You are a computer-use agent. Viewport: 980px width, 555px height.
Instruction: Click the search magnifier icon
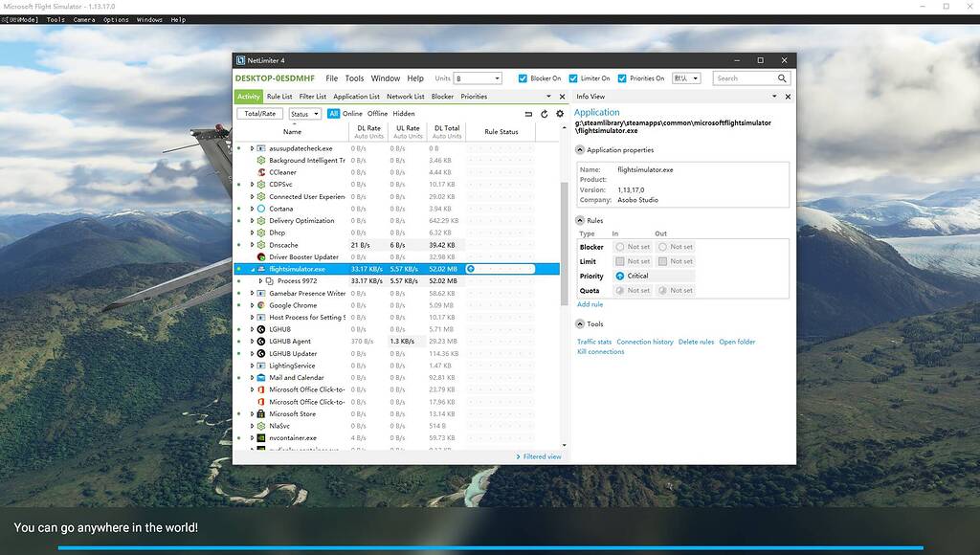(x=781, y=78)
